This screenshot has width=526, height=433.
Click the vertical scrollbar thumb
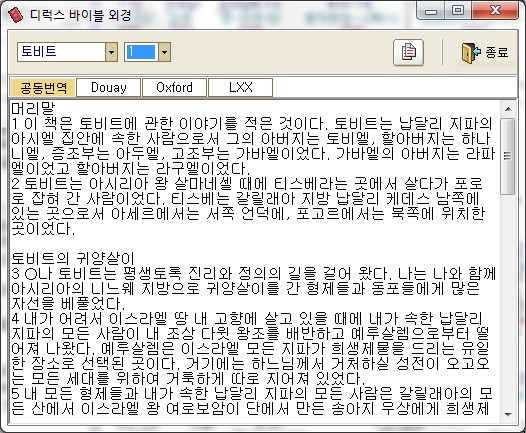coord(508,156)
